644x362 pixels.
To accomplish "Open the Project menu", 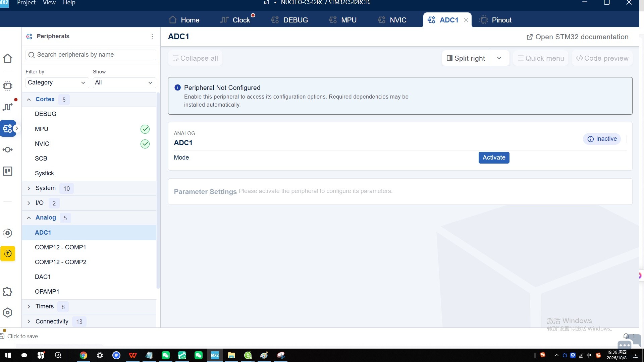I will pyautogui.click(x=26, y=3).
